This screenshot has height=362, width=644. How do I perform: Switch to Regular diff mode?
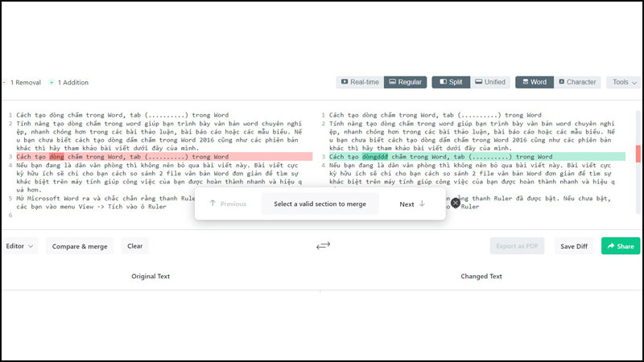[x=405, y=82]
